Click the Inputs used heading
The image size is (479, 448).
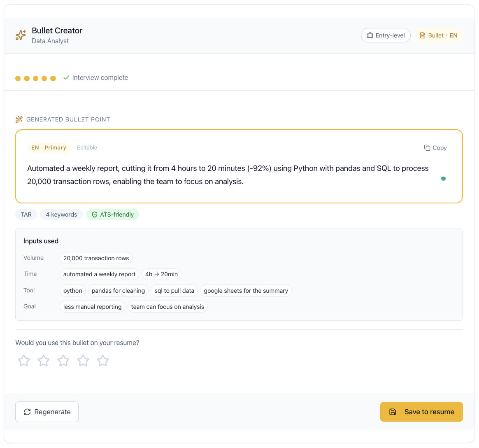click(41, 241)
